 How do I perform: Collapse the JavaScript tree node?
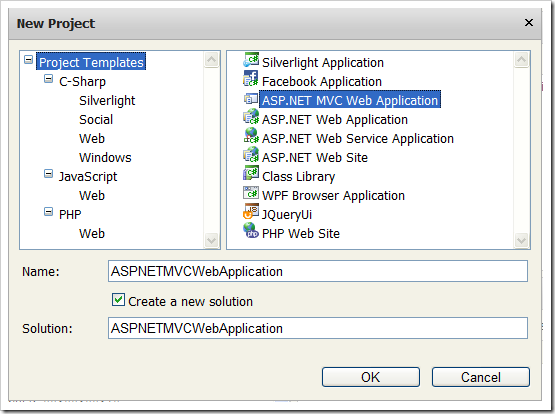[48, 174]
